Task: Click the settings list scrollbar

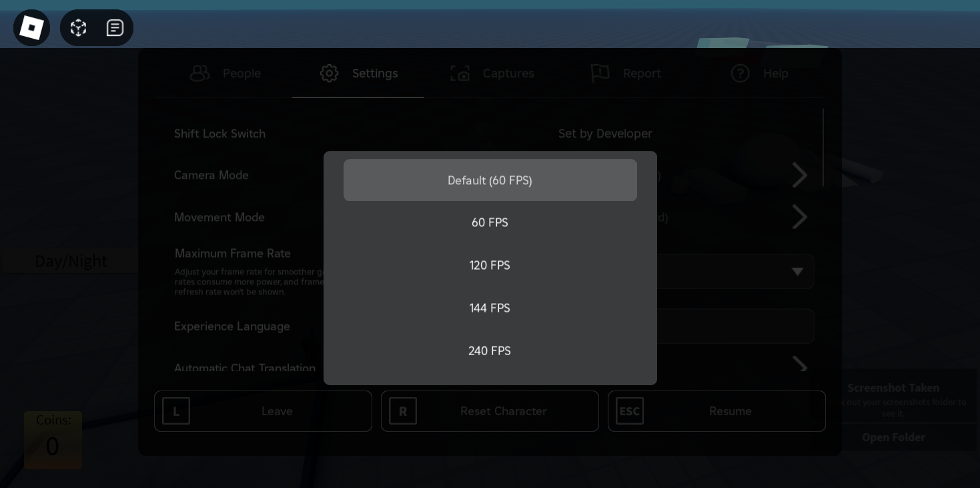Action: pos(823,147)
